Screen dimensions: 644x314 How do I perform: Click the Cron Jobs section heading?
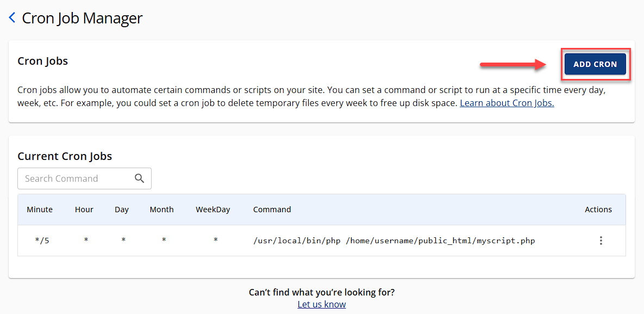[x=42, y=60]
